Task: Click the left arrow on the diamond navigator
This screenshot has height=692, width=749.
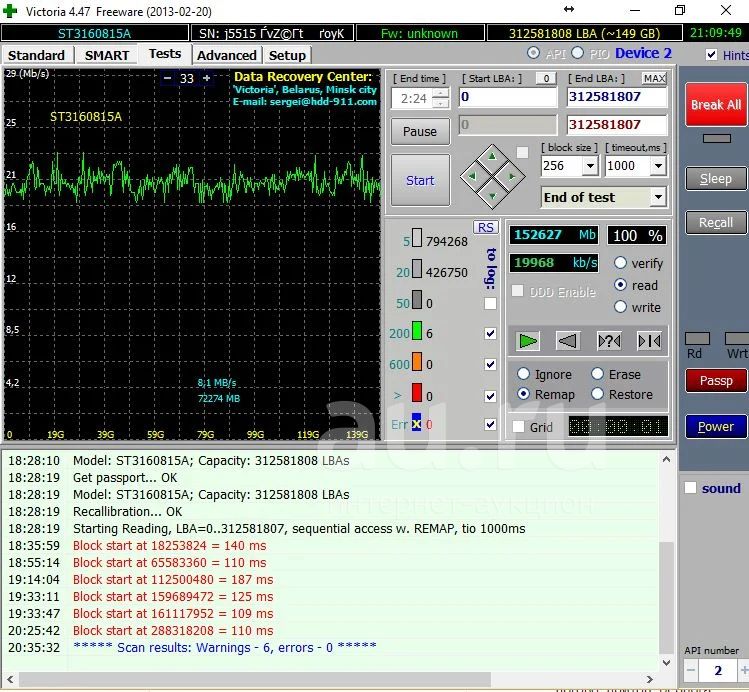Action: [472, 176]
